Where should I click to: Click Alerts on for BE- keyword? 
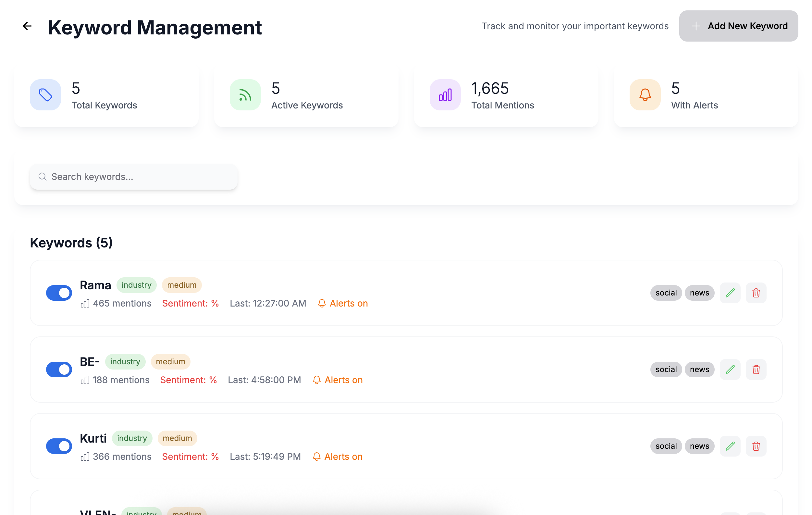coord(338,380)
